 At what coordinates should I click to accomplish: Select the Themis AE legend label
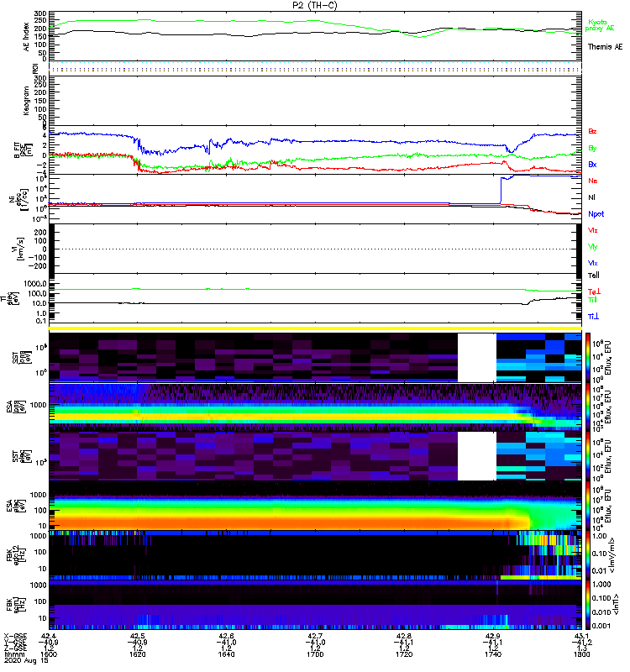pyautogui.click(x=605, y=47)
